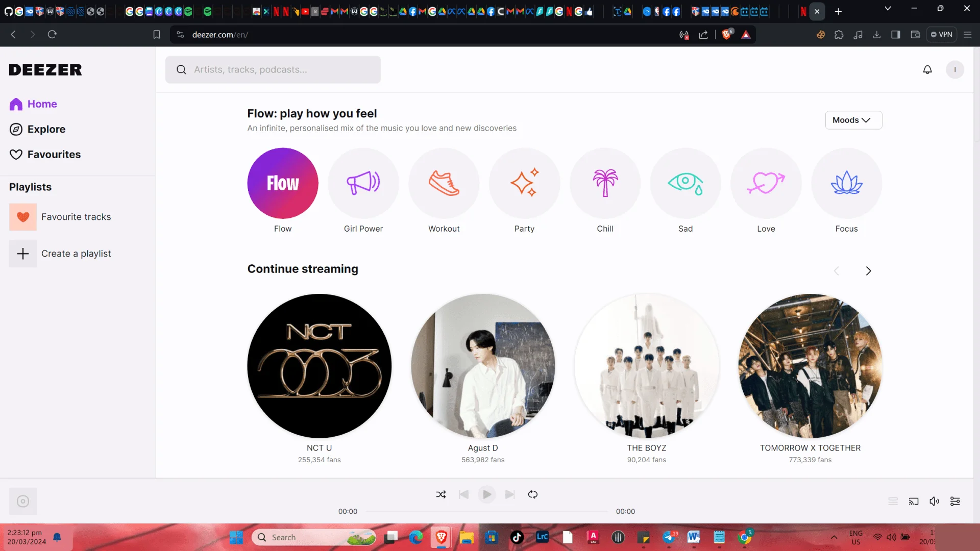Open the browser extensions puzzle icon

coord(839,35)
